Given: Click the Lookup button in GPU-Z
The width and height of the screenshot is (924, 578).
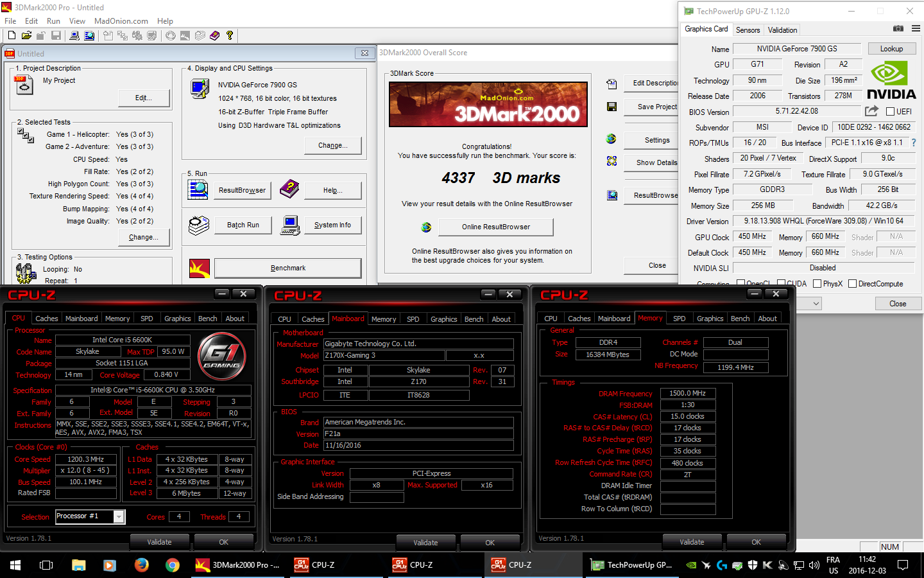Looking at the screenshot, I should click(891, 49).
